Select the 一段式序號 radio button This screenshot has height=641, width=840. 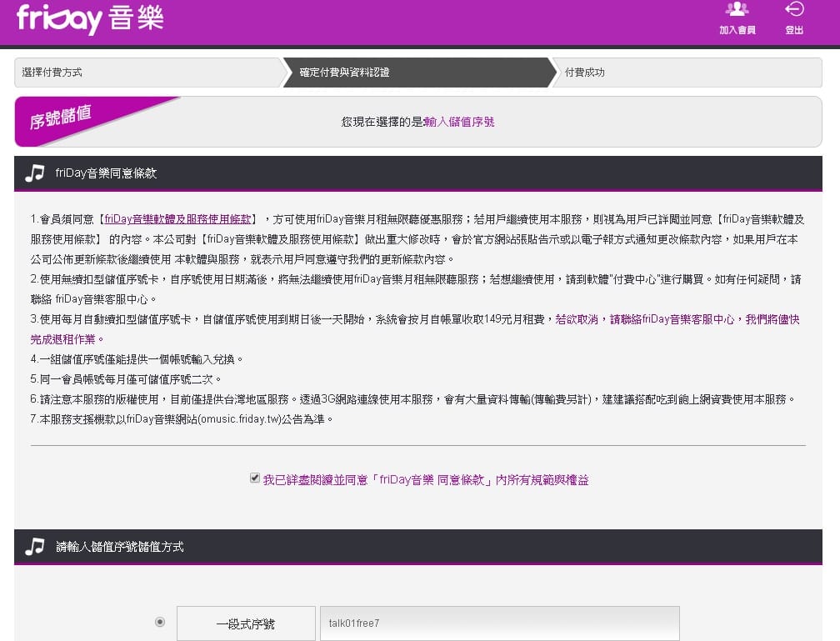click(x=160, y=622)
